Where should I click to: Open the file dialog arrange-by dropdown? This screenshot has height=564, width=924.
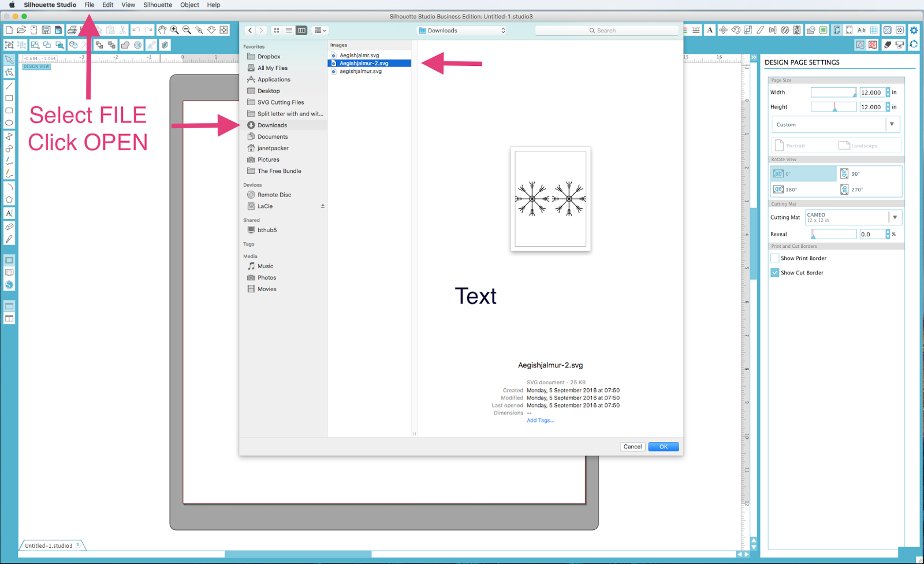[320, 30]
